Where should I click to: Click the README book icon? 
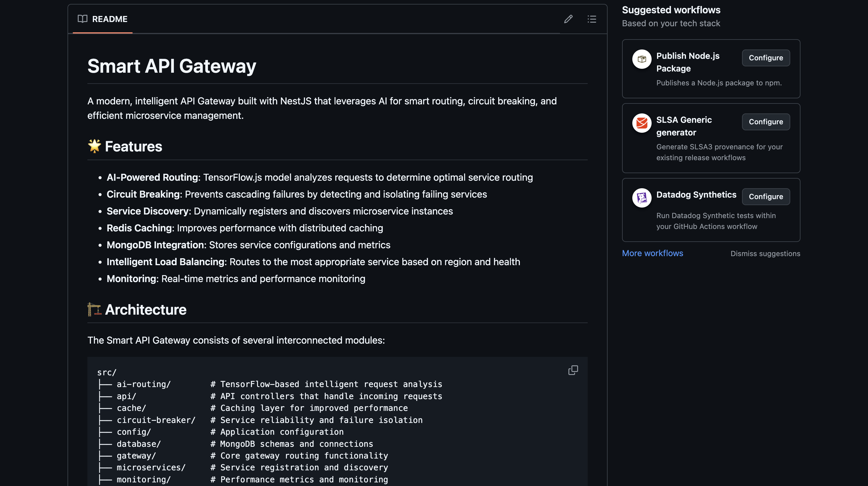[82, 19]
